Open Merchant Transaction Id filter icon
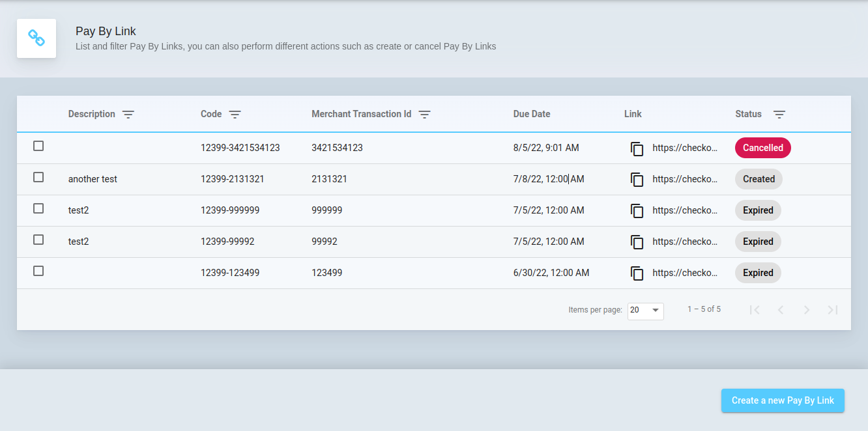The image size is (868, 431). coord(424,115)
